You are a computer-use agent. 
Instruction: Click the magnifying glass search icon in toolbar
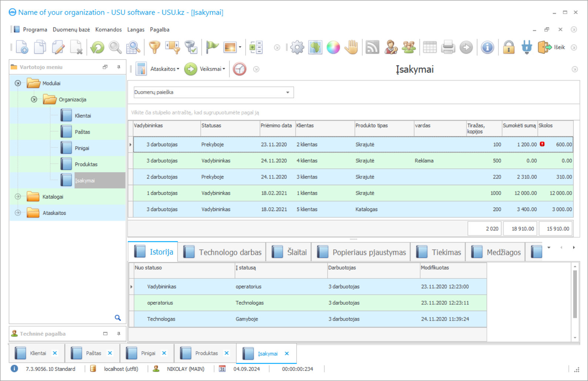pos(115,47)
